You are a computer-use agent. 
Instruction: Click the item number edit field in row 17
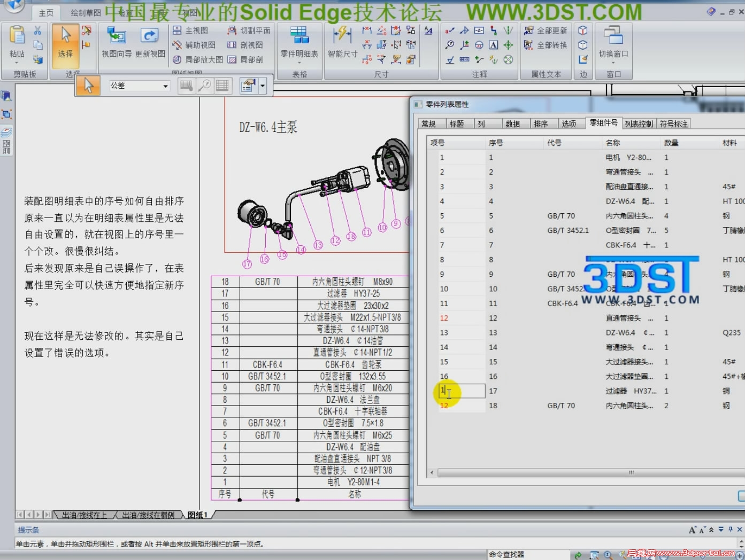click(x=462, y=391)
